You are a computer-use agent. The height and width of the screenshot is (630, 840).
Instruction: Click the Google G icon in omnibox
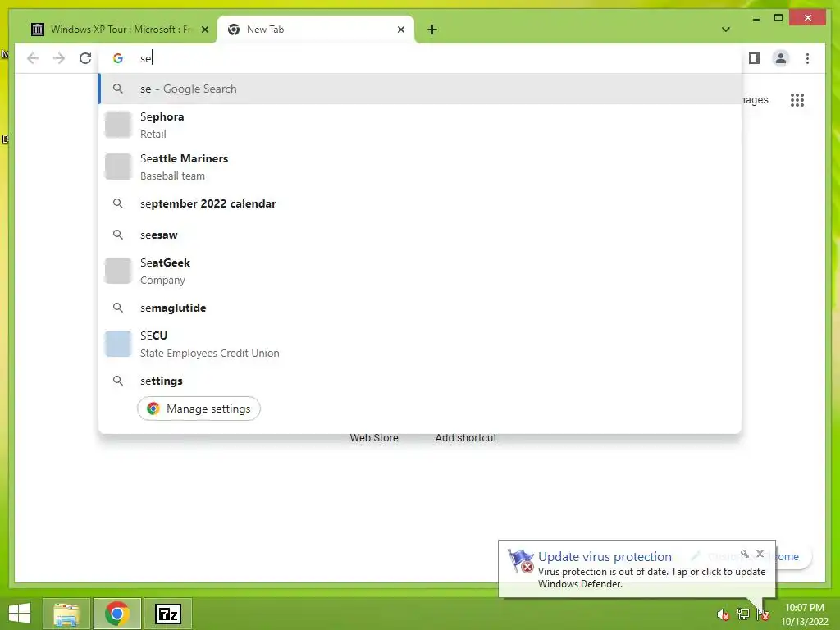(x=118, y=58)
